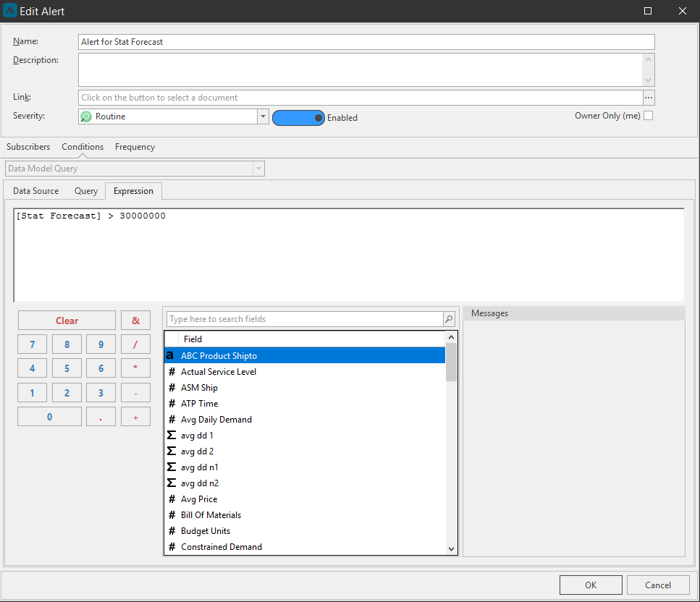Click keypad number 2
The height and width of the screenshot is (602, 700).
pyautogui.click(x=67, y=393)
